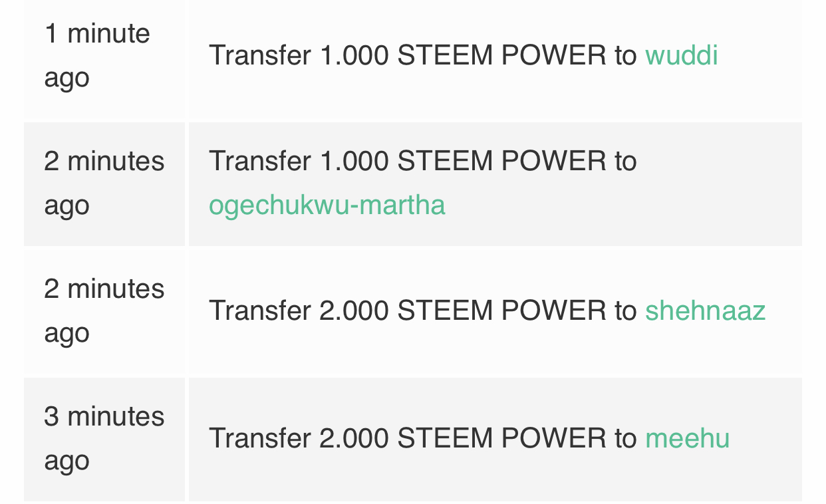Click the word 'Transfer' in the meehu row

[x=260, y=438]
